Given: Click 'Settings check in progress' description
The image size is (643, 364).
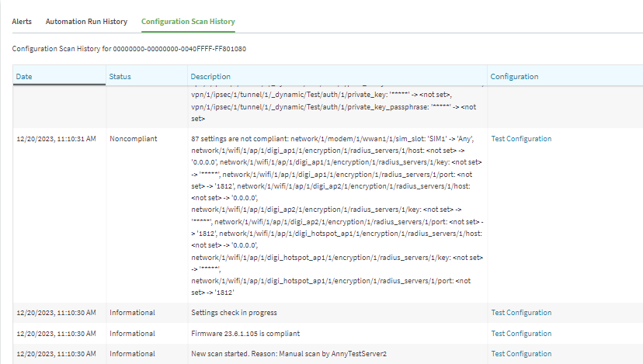Looking at the screenshot, I should (234, 313).
